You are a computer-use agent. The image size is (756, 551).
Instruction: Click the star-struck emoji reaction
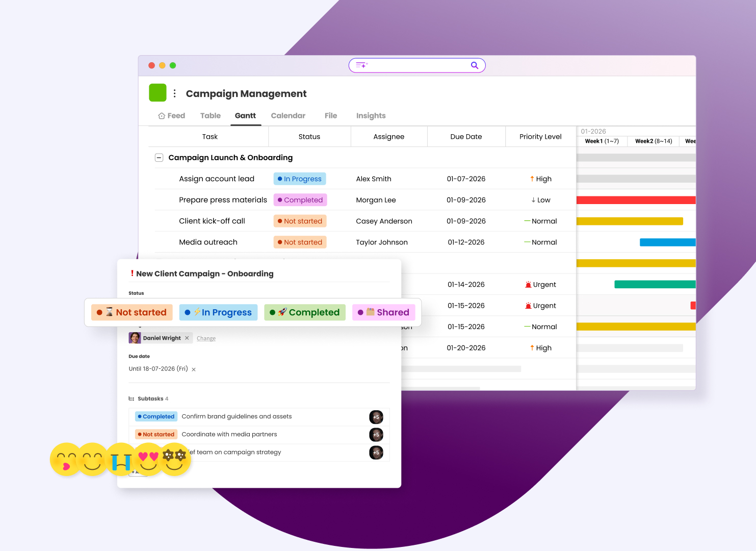pyautogui.click(x=175, y=459)
